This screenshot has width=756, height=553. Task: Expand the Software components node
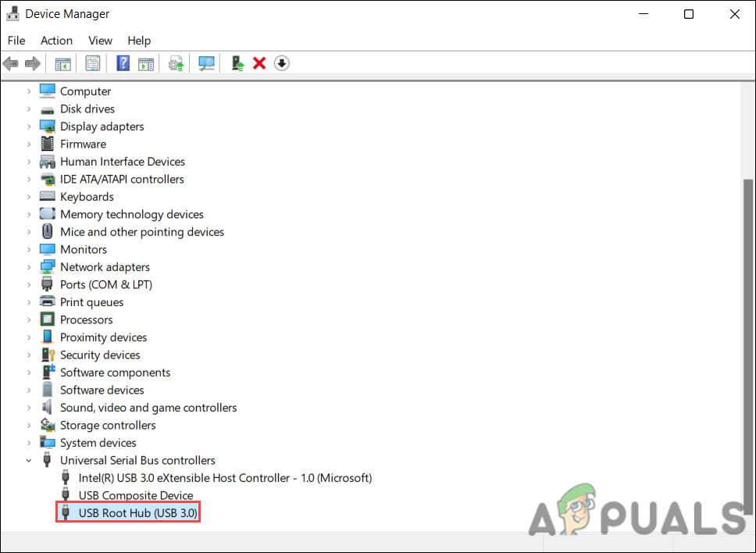pos(29,373)
